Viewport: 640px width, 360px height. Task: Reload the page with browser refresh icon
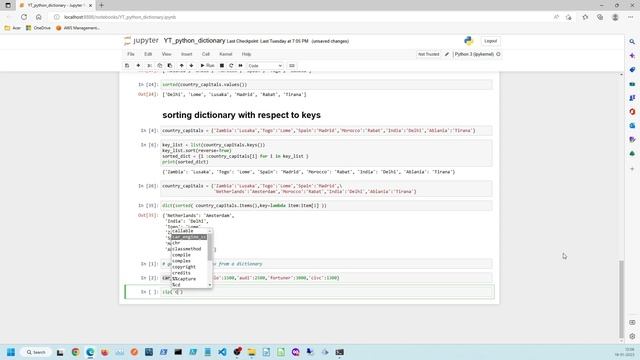[24, 17]
